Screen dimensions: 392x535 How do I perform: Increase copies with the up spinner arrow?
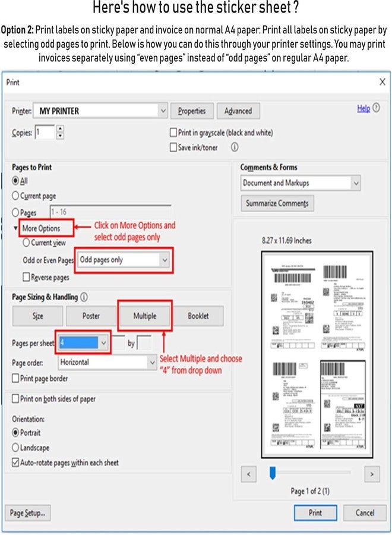pos(60,129)
